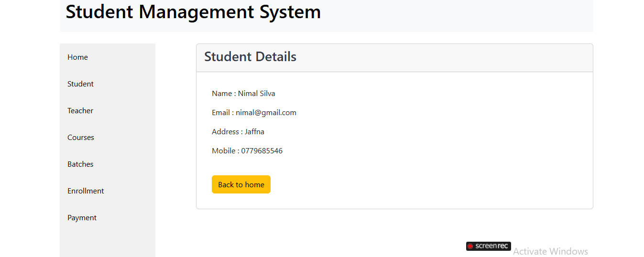Click the Activate Windows watermark text
This screenshot has height=257, width=644.
pos(550,251)
